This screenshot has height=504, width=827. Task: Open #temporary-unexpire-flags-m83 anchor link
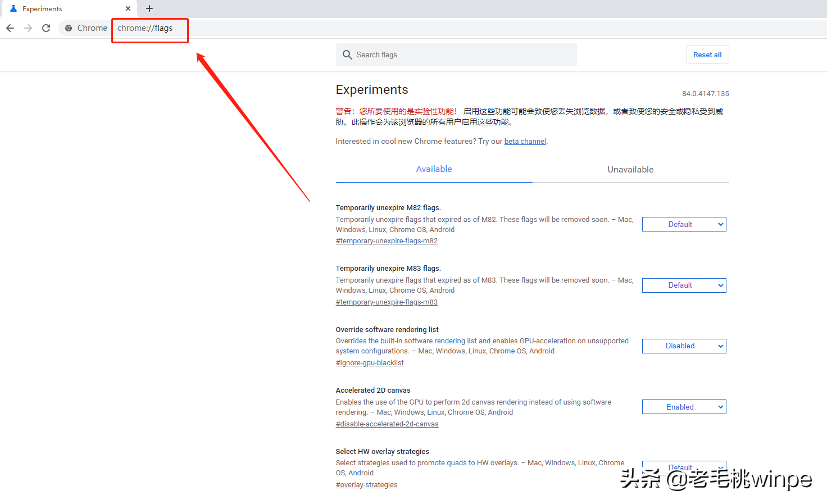387,302
